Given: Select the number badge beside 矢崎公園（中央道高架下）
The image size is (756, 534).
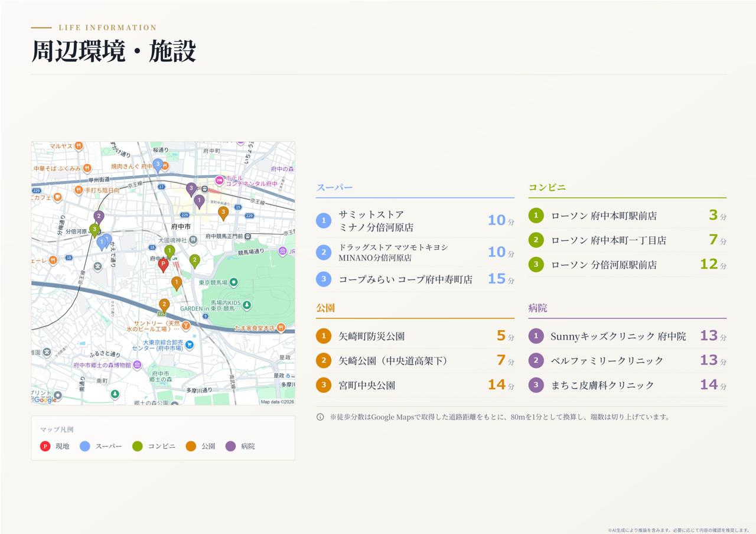Looking at the screenshot, I should click(324, 360).
